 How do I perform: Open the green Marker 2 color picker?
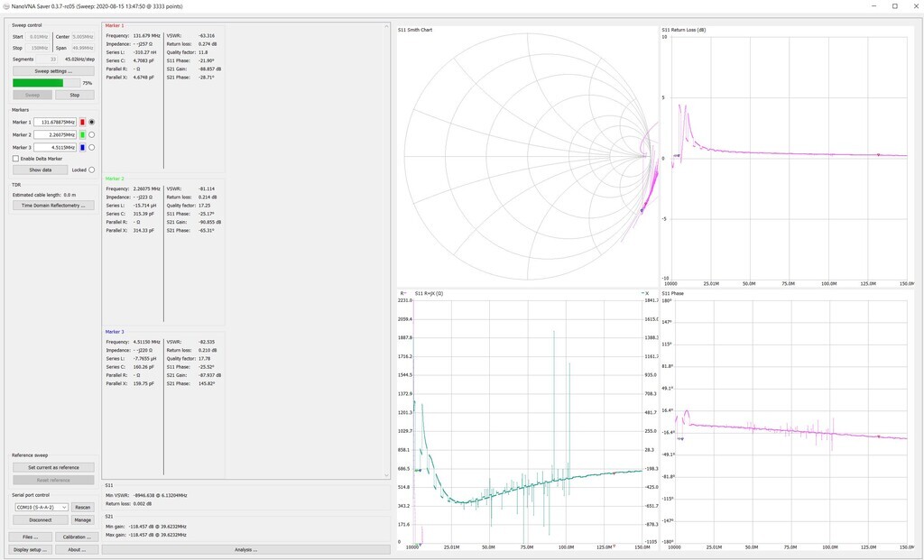82,134
